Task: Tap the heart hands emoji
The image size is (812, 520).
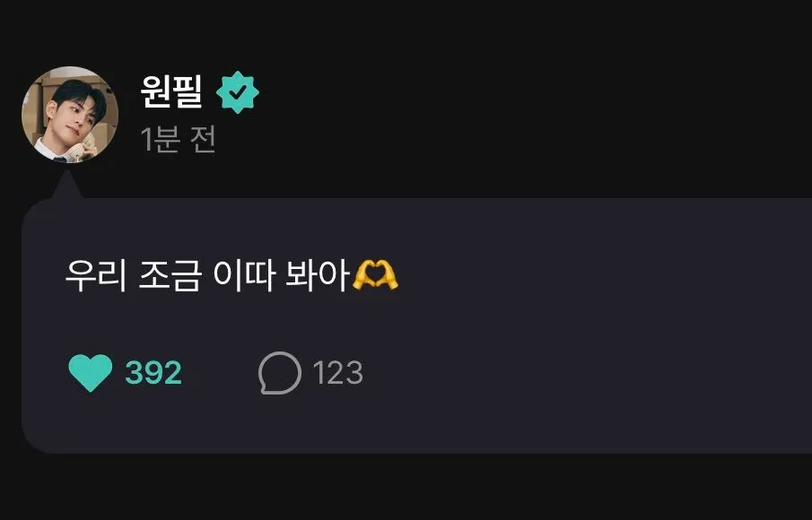Action: click(375, 276)
